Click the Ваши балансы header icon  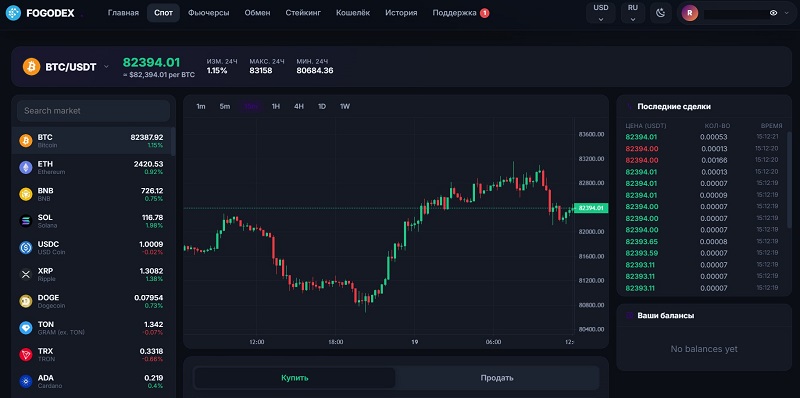point(629,316)
